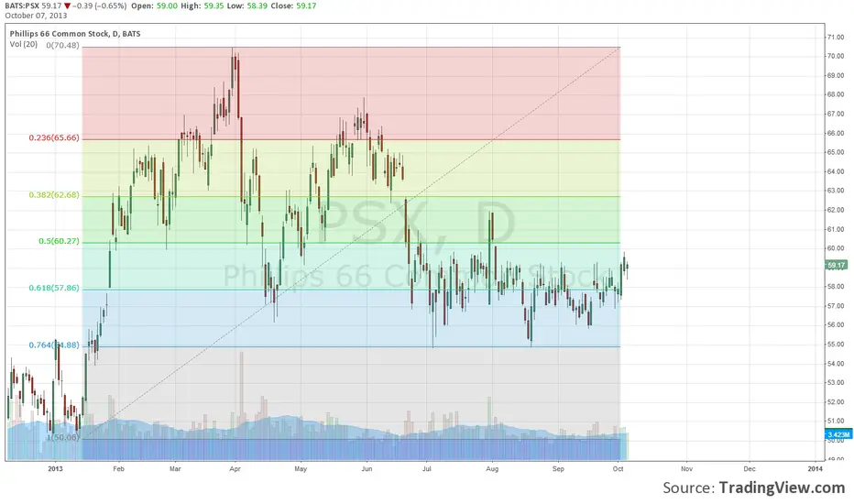Click 60.00 on the price axis
854x504 pixels.
tap(836, 248)
